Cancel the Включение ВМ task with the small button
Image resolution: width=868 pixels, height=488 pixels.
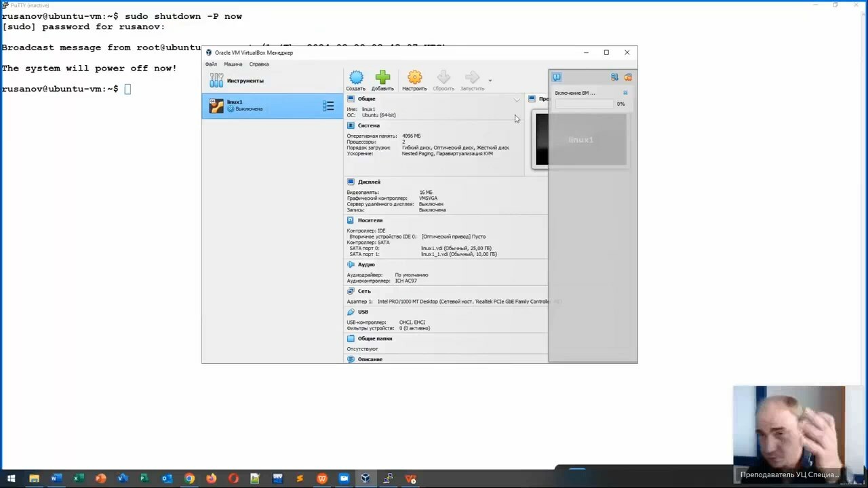click(625, 93)
